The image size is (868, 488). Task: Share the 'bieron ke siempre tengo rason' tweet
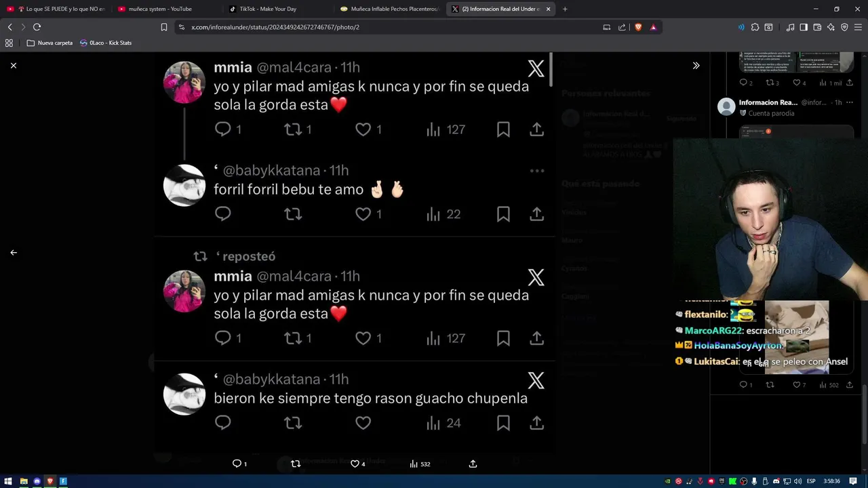point(536,423)
